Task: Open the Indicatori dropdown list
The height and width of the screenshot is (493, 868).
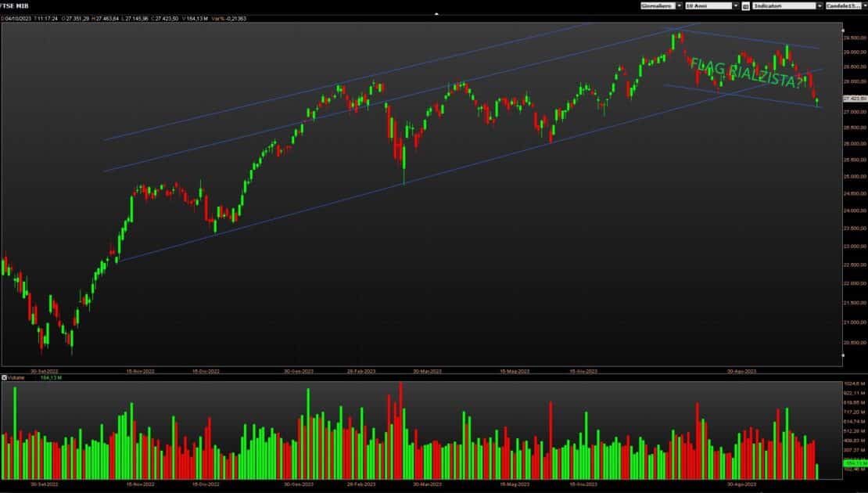Action: pos(787,5)
